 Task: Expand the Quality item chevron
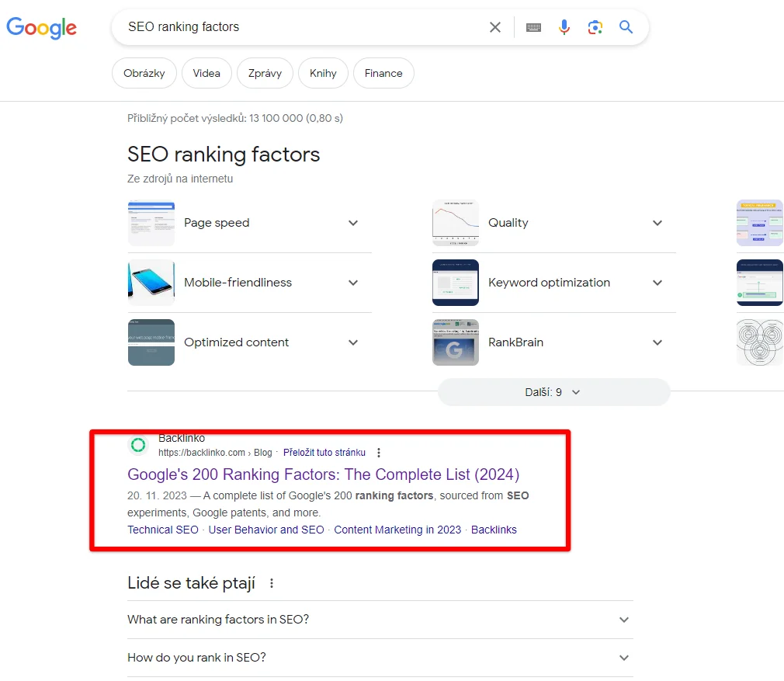tap(657, 223)
